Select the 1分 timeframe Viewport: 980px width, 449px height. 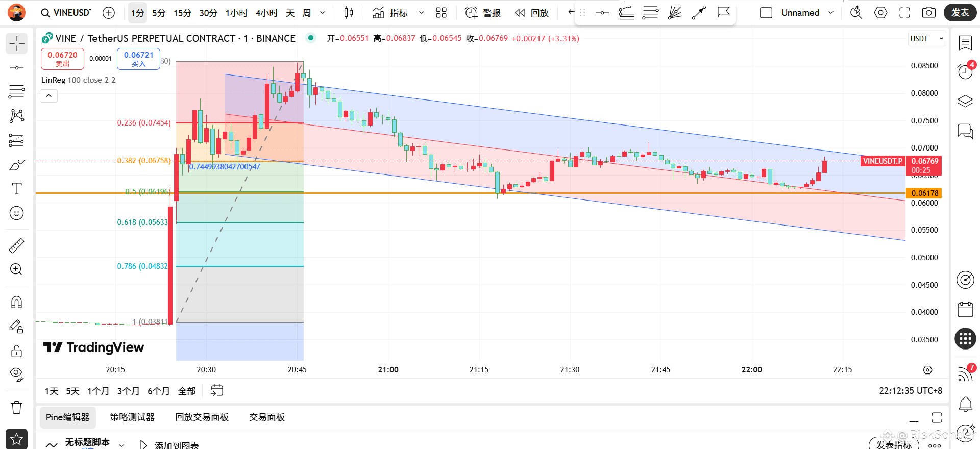(137, 13)
